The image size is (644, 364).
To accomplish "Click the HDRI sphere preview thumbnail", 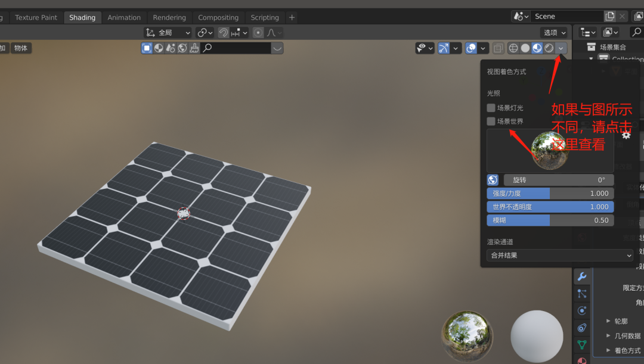I will [x=550, y=151].
